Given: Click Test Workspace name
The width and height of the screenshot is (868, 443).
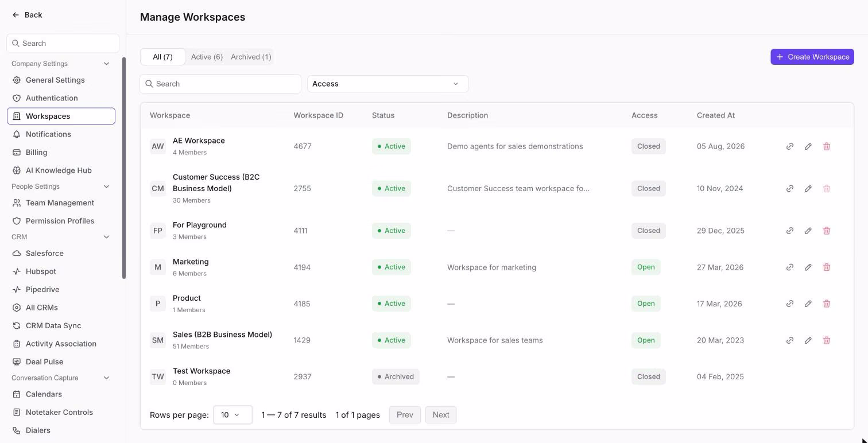Looking at the screenshot, I should pos(201,371).
